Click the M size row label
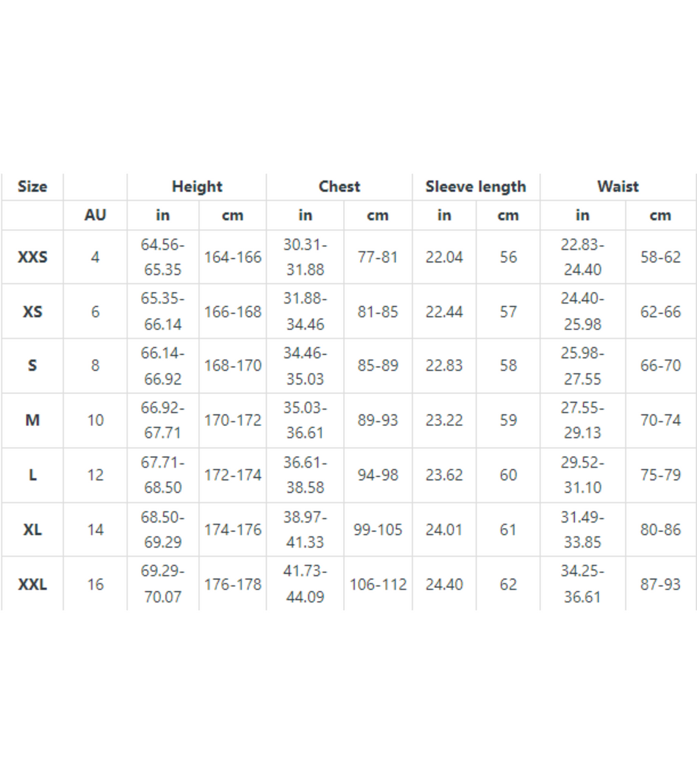The image size is (697, 784). (32, 421)
